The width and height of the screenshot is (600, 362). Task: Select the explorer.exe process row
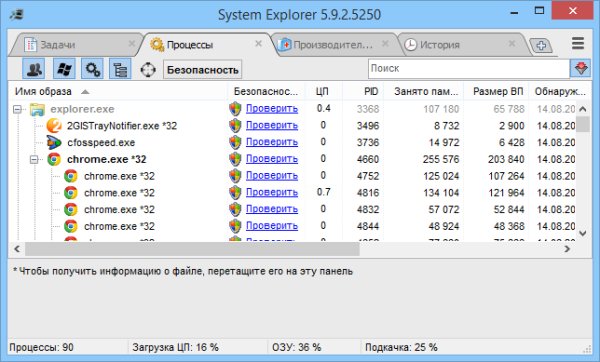pos(293,109)
